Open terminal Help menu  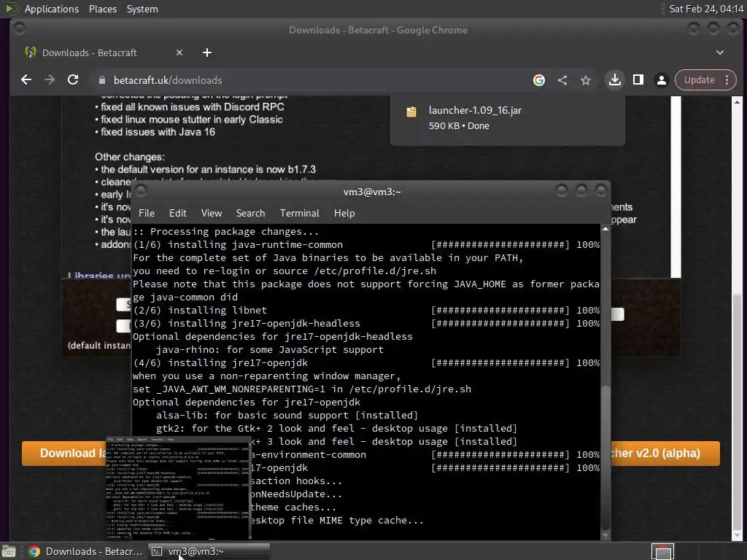click(x=344, y=214)
